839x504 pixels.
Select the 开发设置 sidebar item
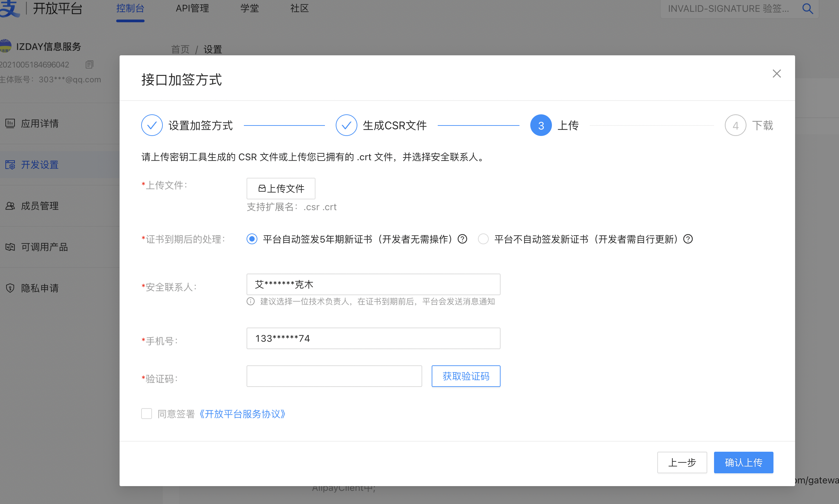point(40,165)
